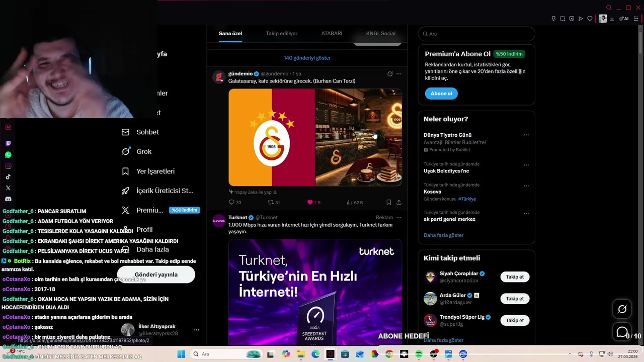This screenshot has width=644, height=362.
Task: Open more options on gündemio post
Action: (399, 74)
